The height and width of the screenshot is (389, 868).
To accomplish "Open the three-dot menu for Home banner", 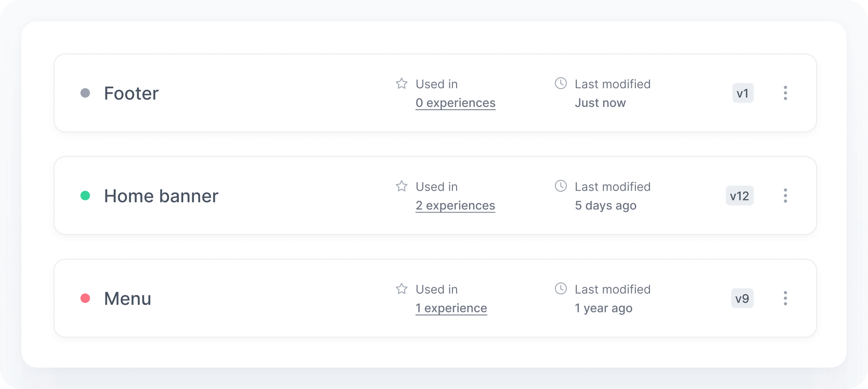I will tap(786, 196).
